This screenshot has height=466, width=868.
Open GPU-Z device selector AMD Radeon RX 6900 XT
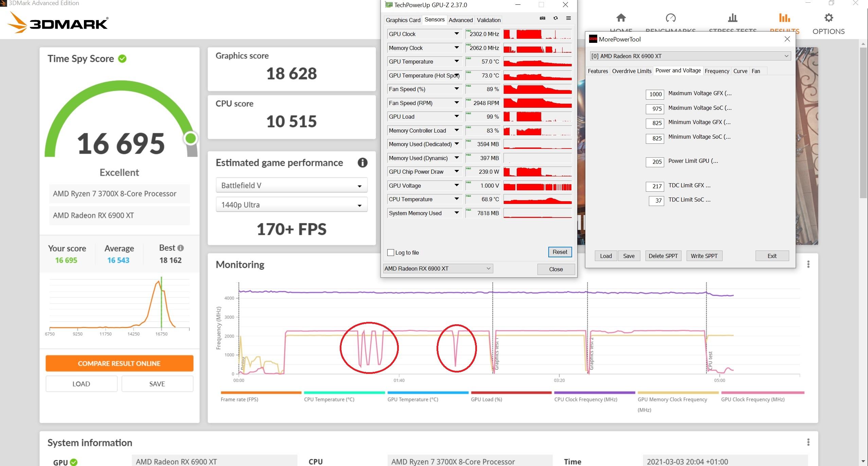(438, 269)
